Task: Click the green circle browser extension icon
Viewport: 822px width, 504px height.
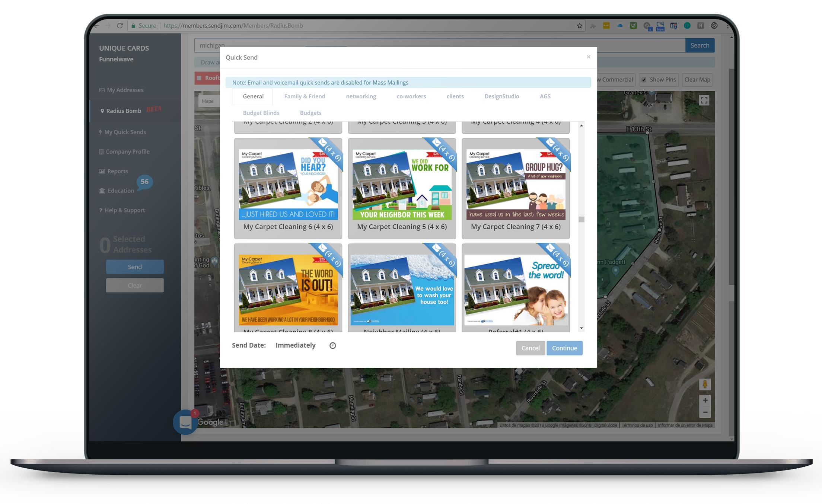Action: (687, 26)
